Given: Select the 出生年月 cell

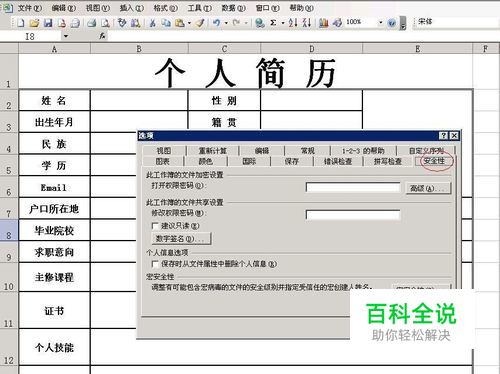Looking at the screenshot, I should point(54,122).
